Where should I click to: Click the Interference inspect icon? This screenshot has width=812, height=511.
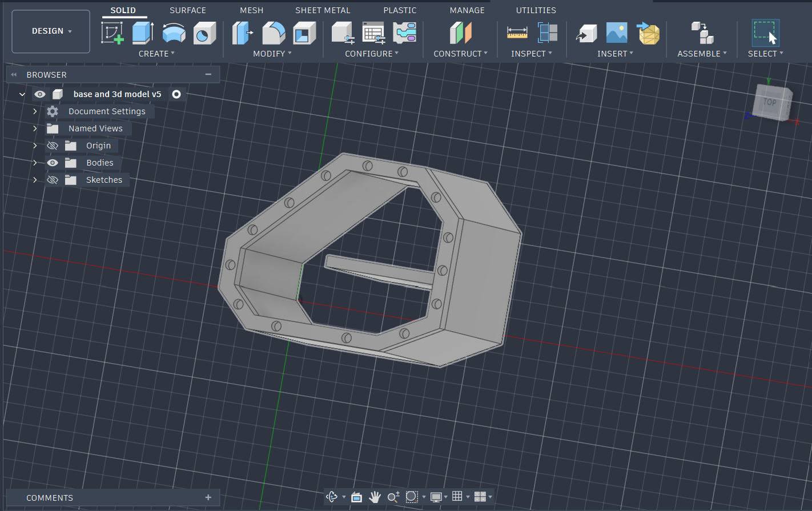(x=548, y=33)
